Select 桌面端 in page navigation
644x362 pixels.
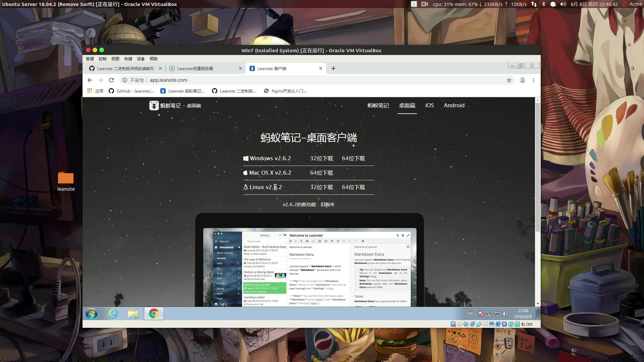pos(407,106)
